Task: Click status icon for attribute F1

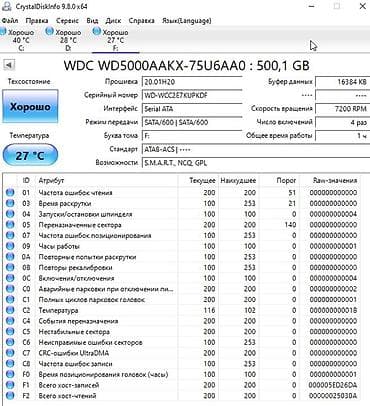Action: [10, 385]
